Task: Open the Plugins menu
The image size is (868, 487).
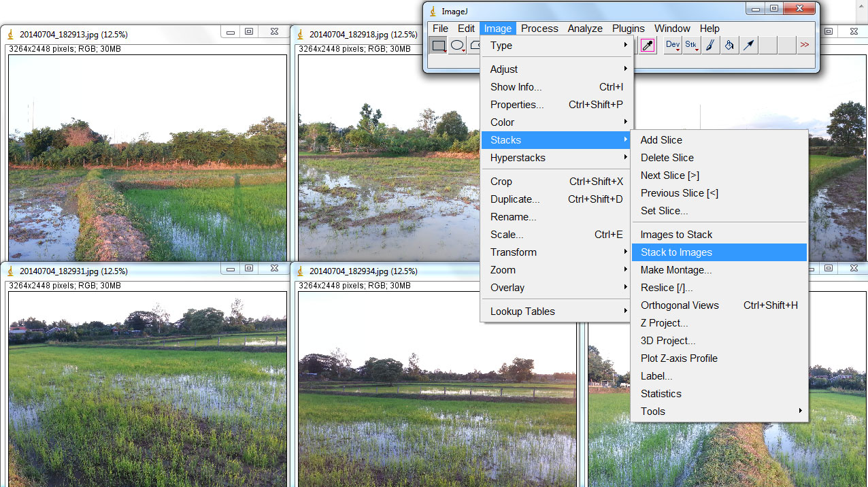Action: point(628,28)
